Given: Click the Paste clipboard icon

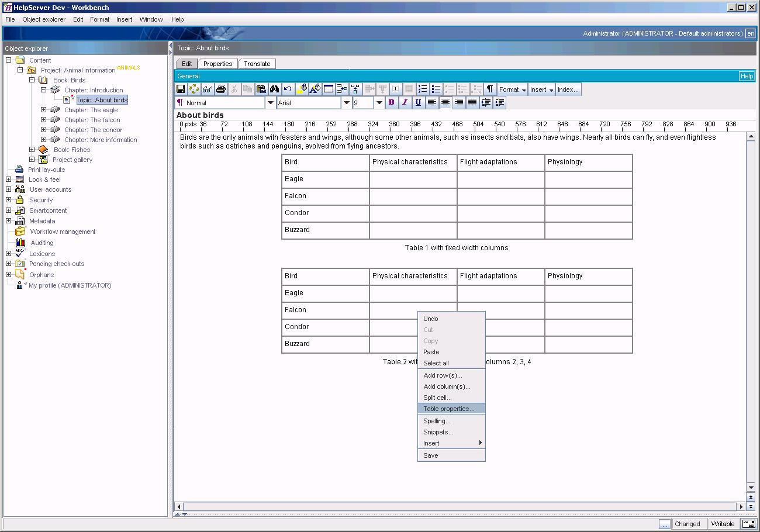Looking at the screenshot, I should (261, 89).
